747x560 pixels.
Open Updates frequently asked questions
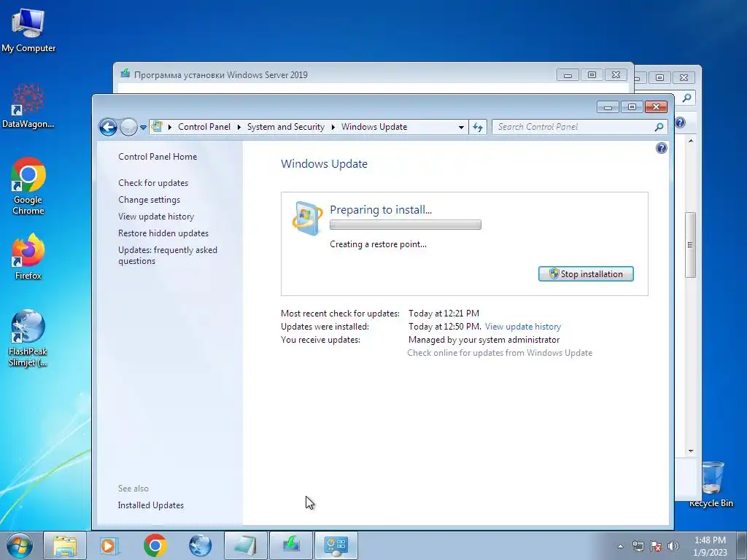click(x=168, y=255)
